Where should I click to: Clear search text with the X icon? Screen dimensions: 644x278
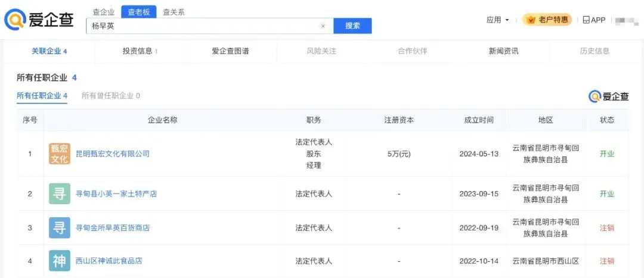click(323, 26)
